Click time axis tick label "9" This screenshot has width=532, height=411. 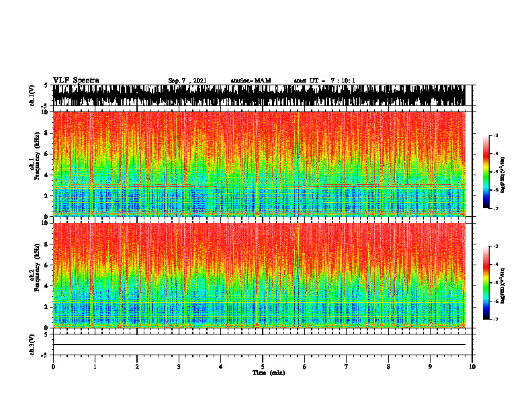point(430,367)
